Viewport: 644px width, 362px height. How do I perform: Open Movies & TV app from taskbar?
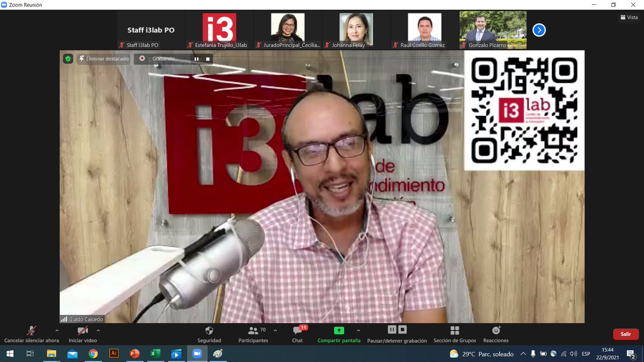[176, 354]
